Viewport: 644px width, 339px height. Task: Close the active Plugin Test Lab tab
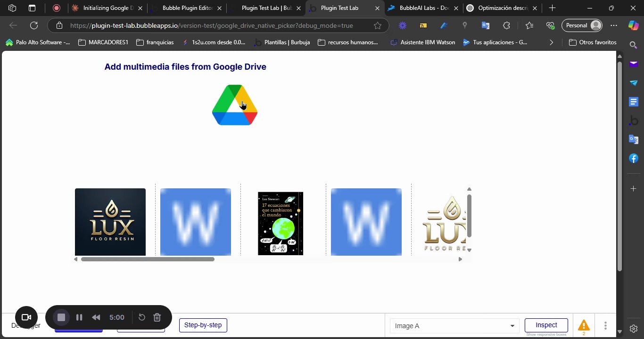(377, 8)
